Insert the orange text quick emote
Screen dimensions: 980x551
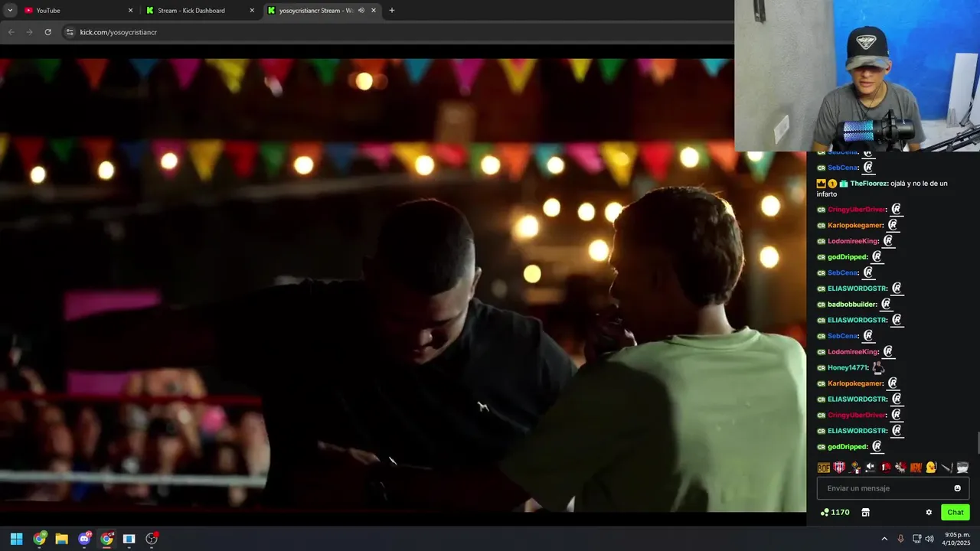point(916,468)
